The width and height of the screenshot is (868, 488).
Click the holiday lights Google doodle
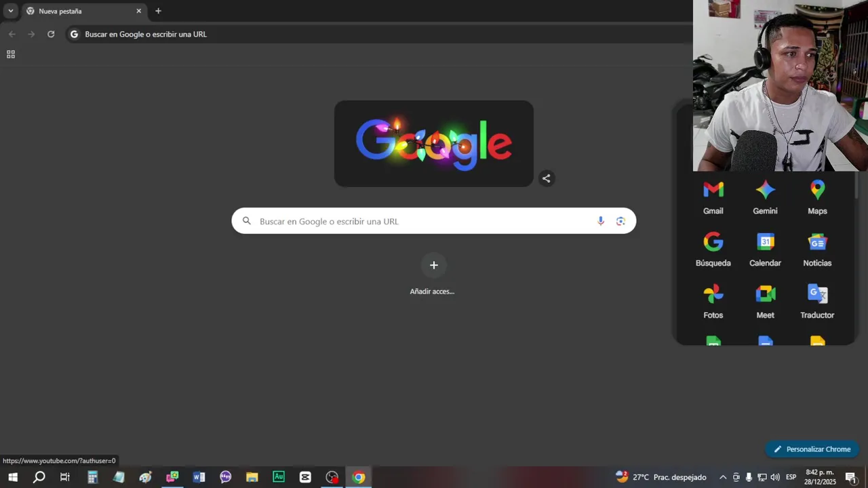(x=434, y=144)
